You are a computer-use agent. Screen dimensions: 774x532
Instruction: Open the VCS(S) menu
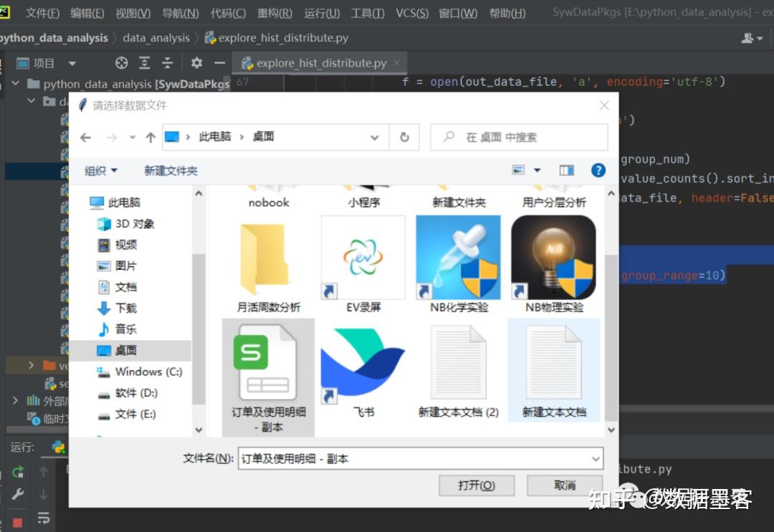(412, 14)
